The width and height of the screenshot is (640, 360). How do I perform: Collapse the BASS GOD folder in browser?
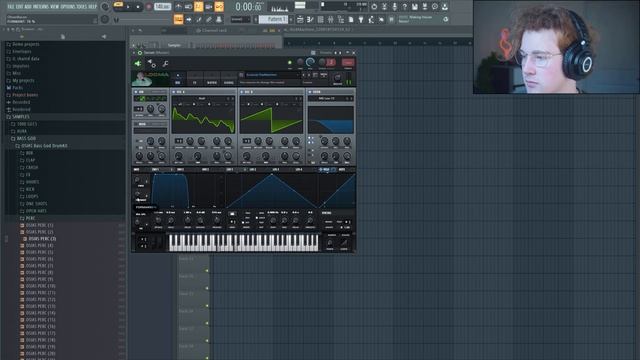point(26,138)
